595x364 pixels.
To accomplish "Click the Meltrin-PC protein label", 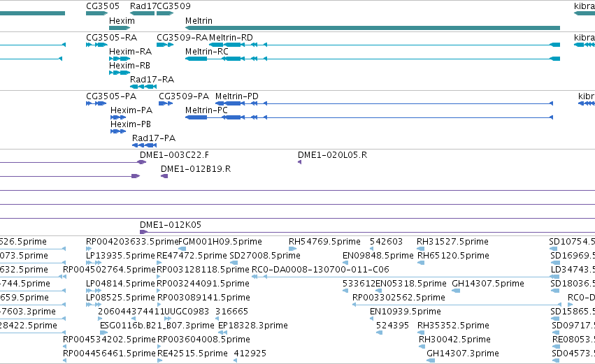I will [206, 110].
